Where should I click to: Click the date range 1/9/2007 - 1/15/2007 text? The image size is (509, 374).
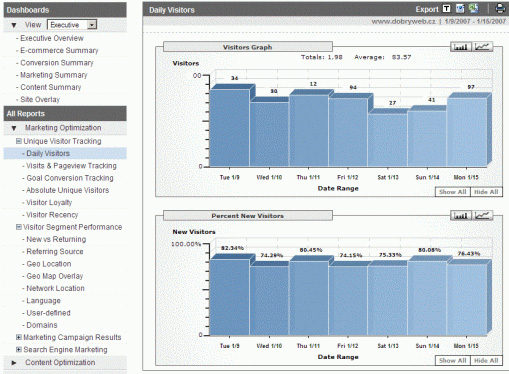click(475, 22)
